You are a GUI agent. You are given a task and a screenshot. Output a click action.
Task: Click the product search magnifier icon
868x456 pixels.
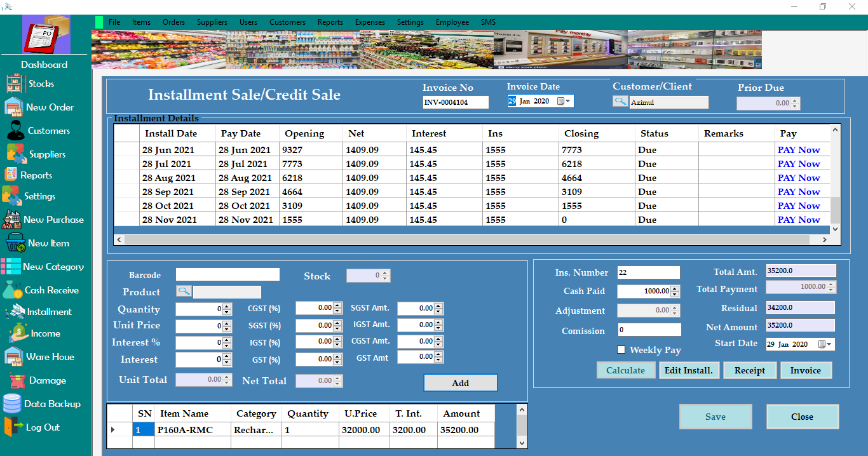[x=184, y=292]
